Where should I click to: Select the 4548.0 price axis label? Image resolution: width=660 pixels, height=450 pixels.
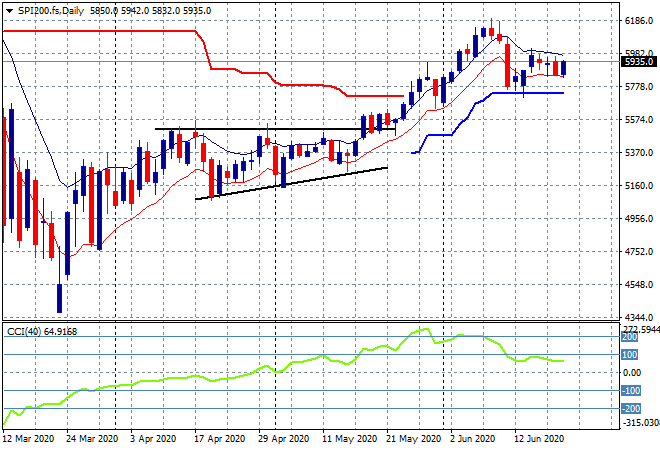639,285
